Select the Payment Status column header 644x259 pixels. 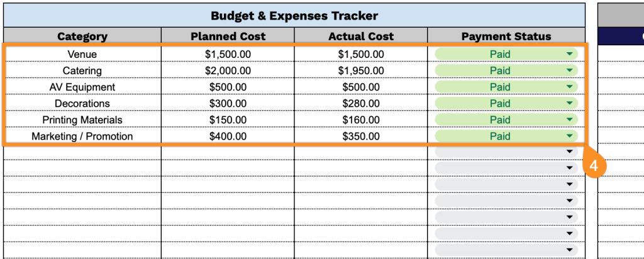point(506,36)
